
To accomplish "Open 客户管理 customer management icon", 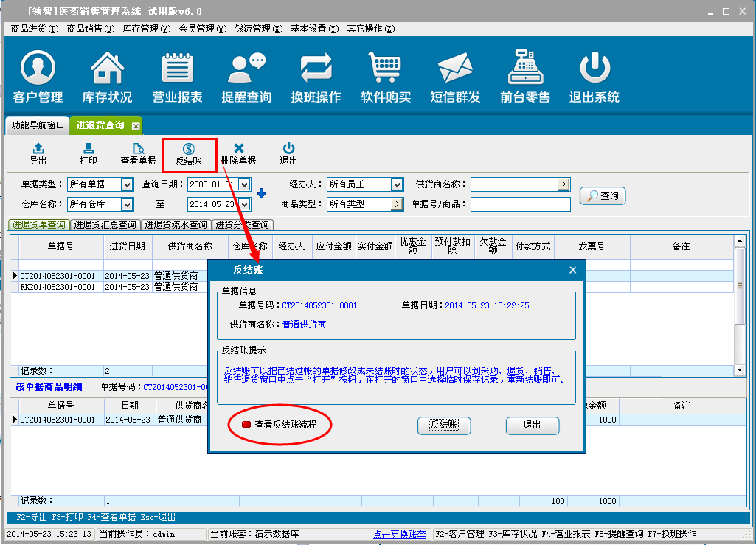I will 38,77.
